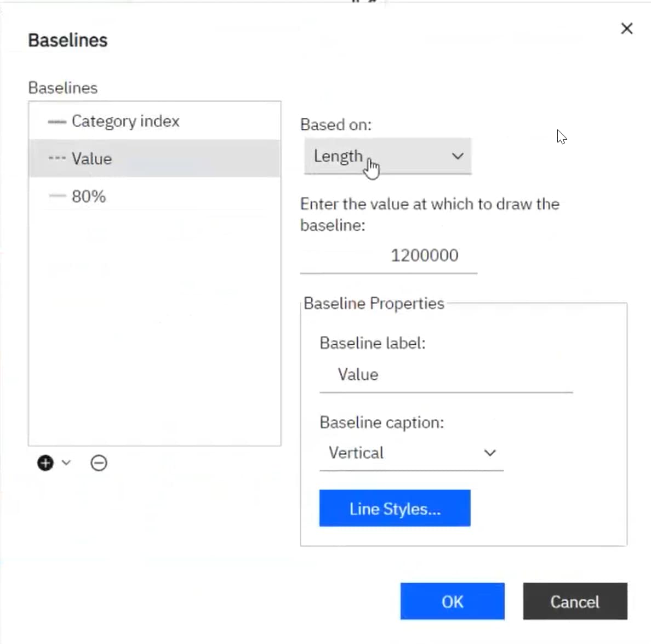Image resolution: width=651 pixels, height=644 pixels.
Task: Select the 80% baseline entry
Action: (89, 196)
